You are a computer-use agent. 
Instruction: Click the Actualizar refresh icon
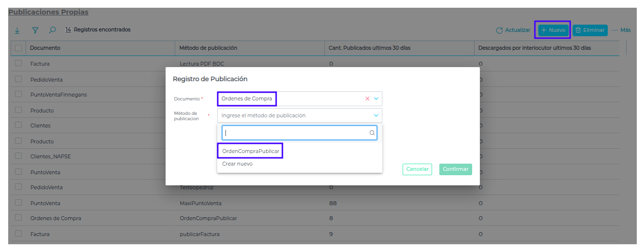[500, 30]
